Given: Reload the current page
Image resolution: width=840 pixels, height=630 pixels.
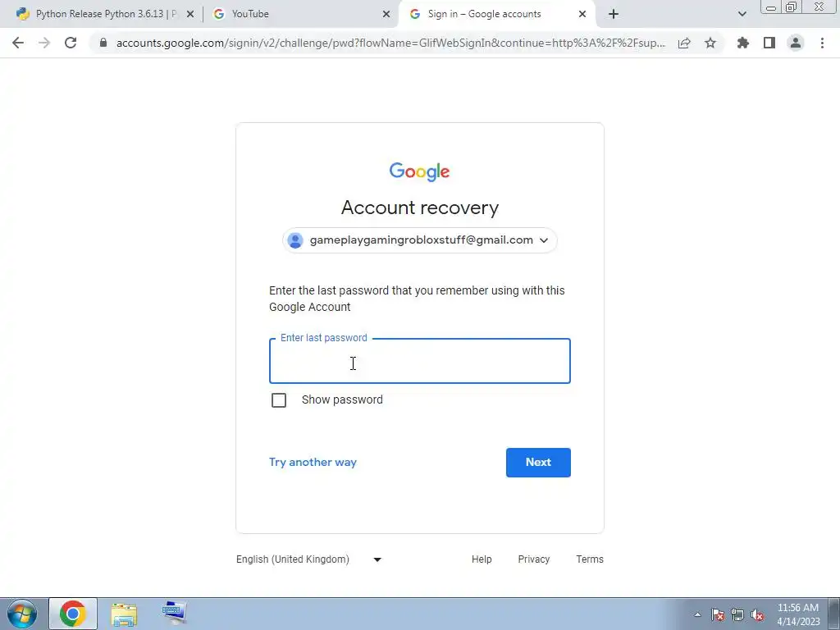Looking at the screenshot, I should click(71, 43).
